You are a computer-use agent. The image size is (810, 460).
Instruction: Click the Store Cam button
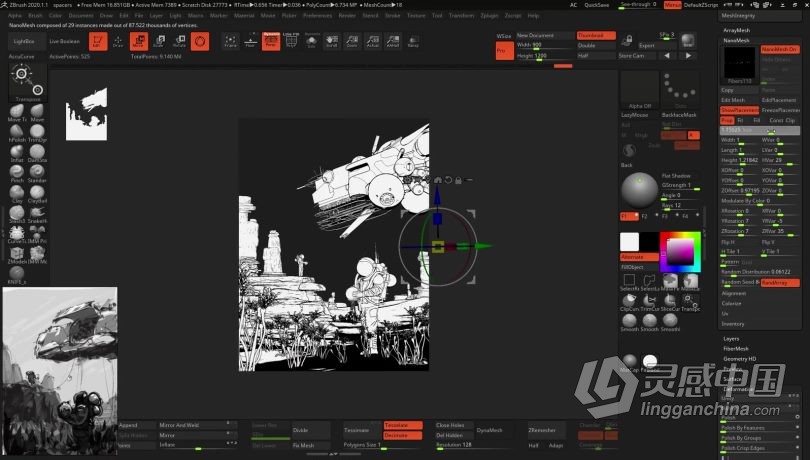637,56
